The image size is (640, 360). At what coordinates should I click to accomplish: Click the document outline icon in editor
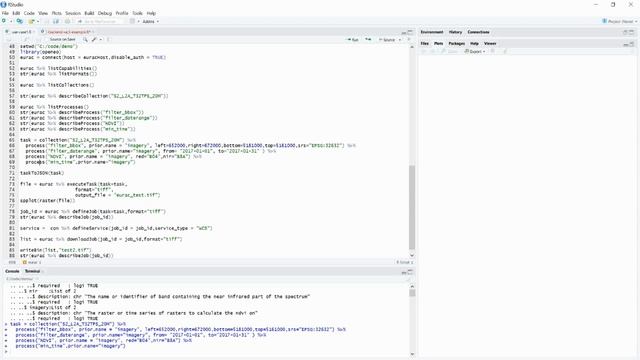click(x=409, y=40)
